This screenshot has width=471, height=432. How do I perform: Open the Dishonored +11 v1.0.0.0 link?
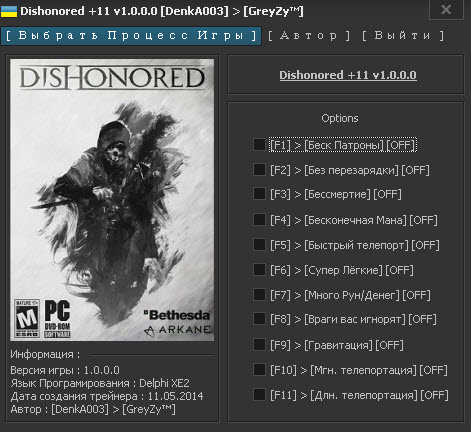point(348,75)
